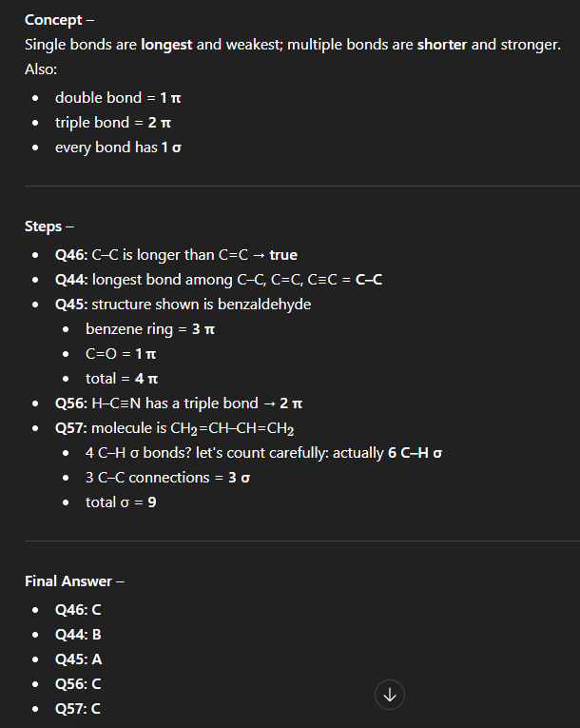This screenshot has height=728, width=580.
Task: Click the "every bond has 1 σ" bullet
Action: 117,148
